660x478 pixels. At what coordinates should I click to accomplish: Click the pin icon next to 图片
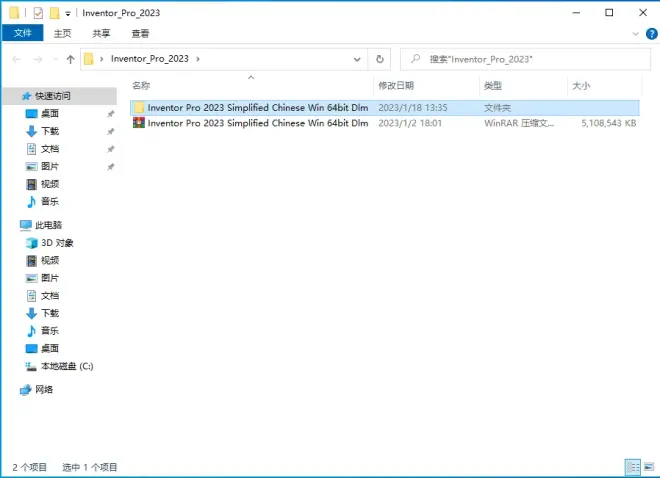[x=111, y=167]
